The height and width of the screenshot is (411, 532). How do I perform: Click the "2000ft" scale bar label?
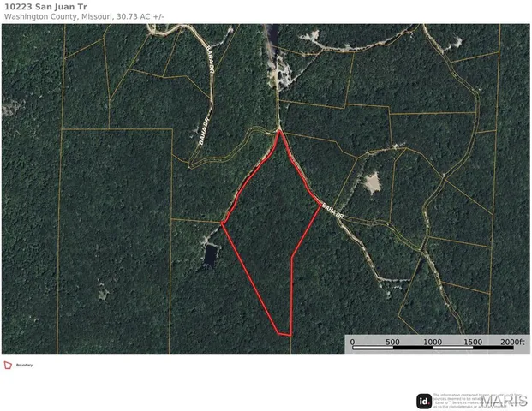click(x=512, y=342)
